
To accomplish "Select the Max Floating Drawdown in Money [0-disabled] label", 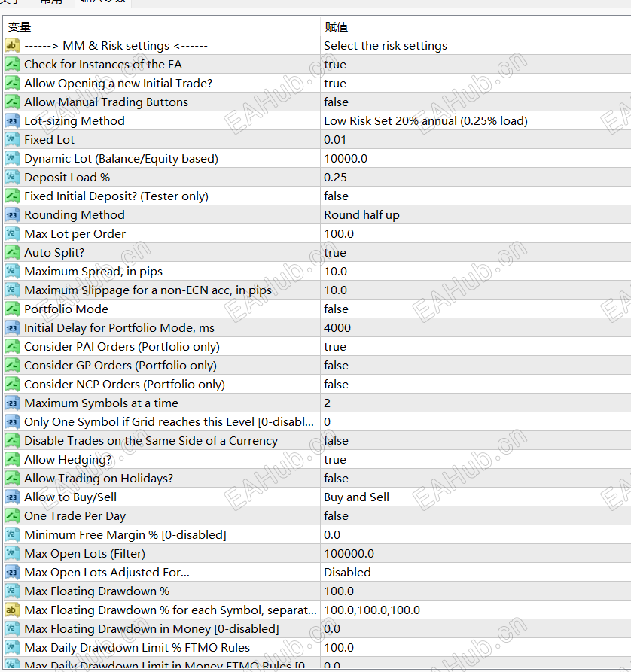I will coord(152,628).
